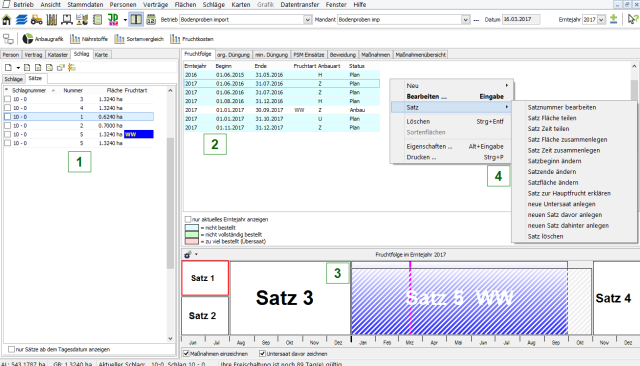Open the PSM Einsätze tab
Screen dimensions: 640x366
(309, 55)
